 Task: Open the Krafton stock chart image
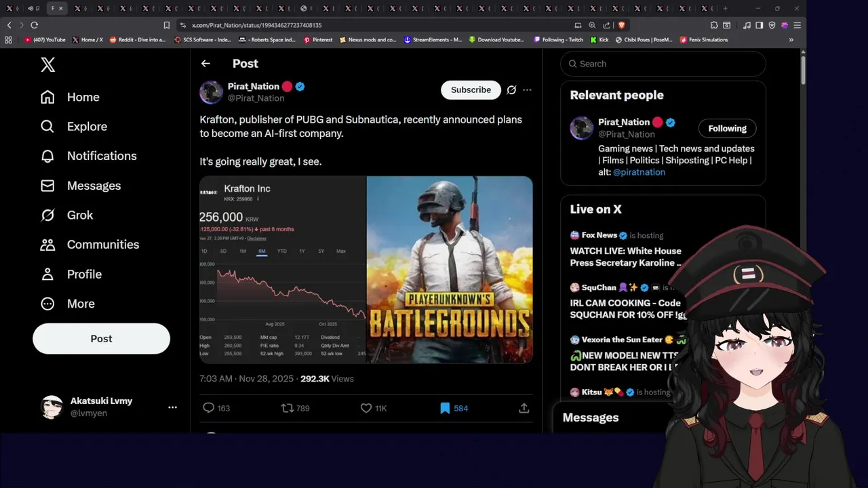pyautogui.click(x=282, y=270)
